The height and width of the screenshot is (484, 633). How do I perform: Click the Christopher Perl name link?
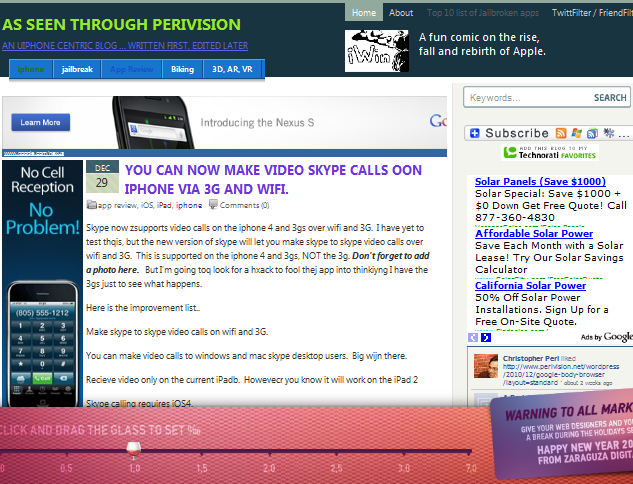click(x=530, y=358)
